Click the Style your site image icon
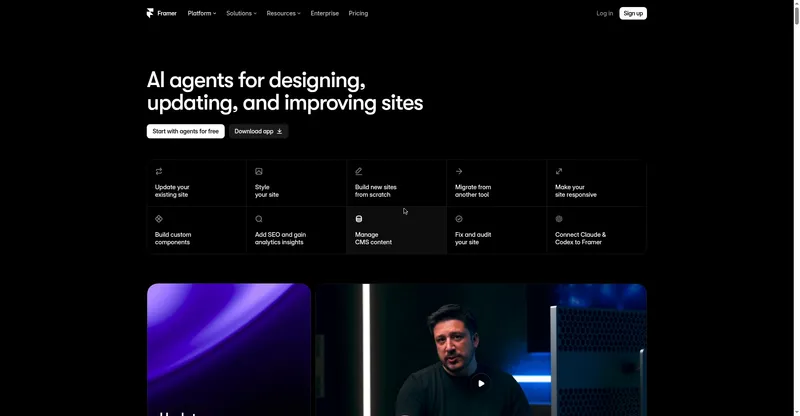800x416 pixels. (x=259, y=172)
